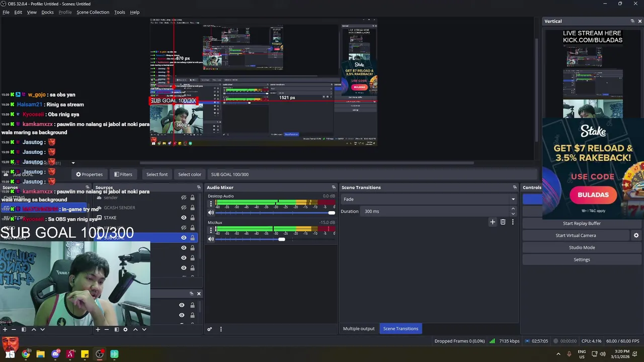Image resolution: width=644 pixels, height=362 pixels.
Task: Enable Studio Mode
Action: [x=582, y=247]
